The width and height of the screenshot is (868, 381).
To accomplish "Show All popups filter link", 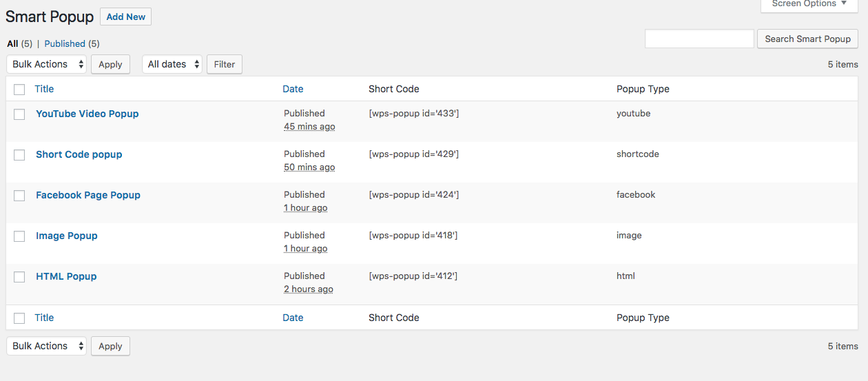I will coord(12,43).
